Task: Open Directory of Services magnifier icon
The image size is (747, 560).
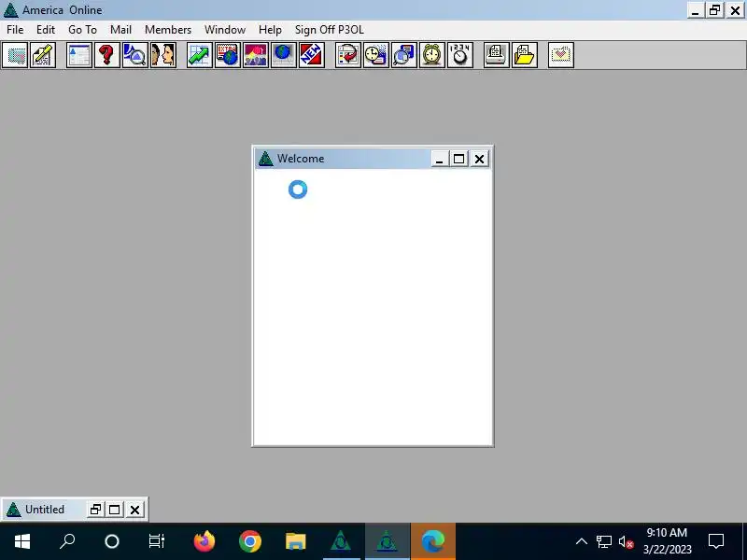Action: (135, 55)
